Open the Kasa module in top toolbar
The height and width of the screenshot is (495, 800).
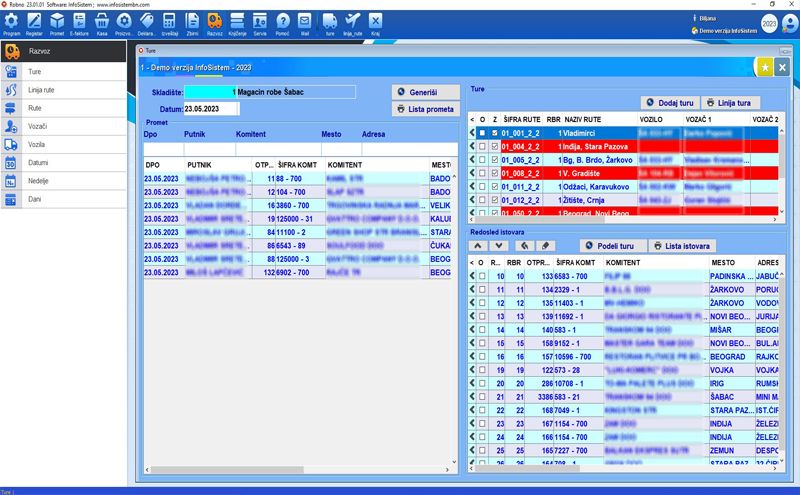102,24
